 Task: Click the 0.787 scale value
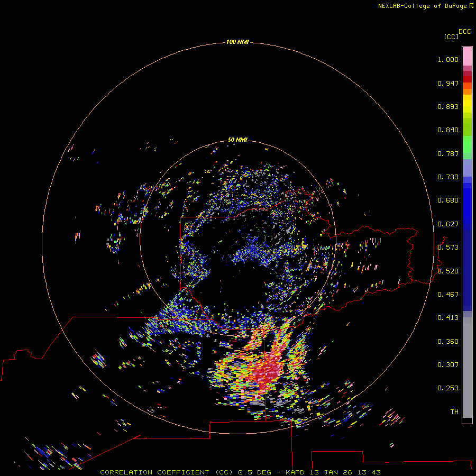click(448, 153)
